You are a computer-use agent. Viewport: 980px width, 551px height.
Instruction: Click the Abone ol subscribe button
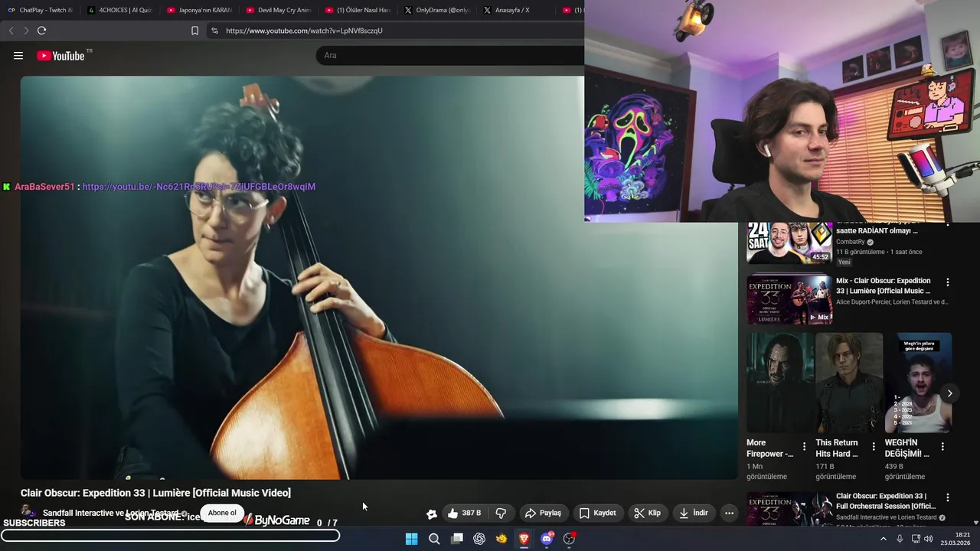pyautogui.click(x=222, y=513)
